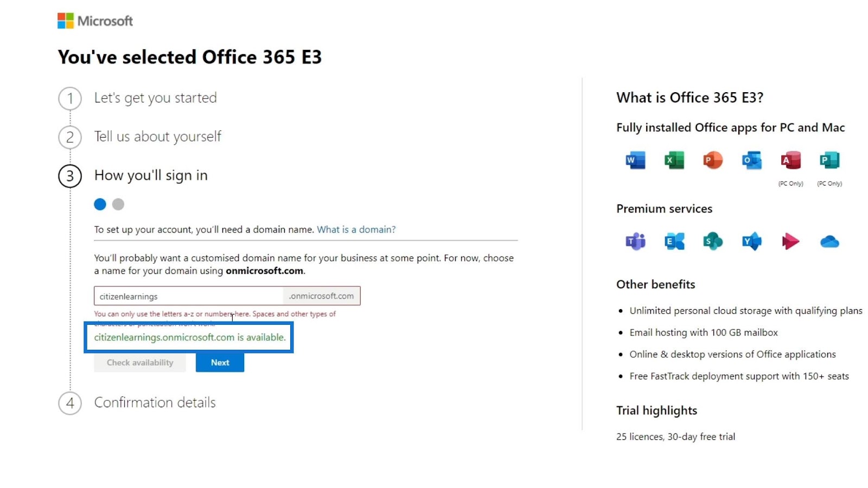868x488 pixels.
Task: Click the Next button
Action: 220,362
